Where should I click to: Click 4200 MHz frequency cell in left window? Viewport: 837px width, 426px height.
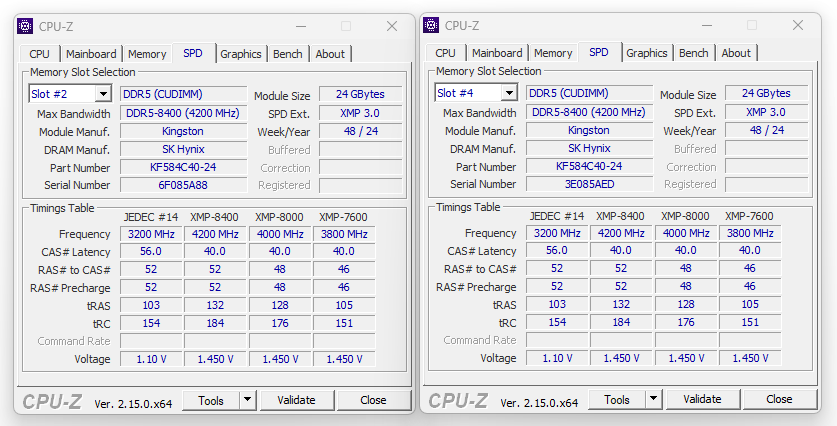215,234
